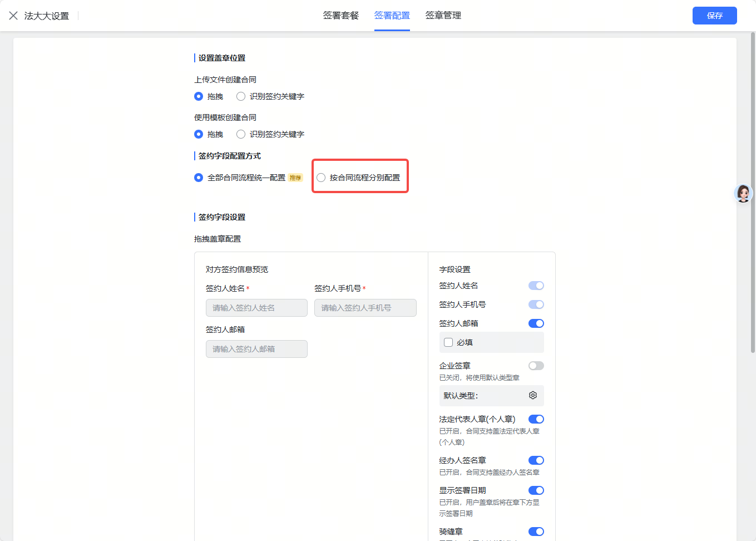Turn off the 显示签署日期 toggle
This screenshot has height=541, width=756.
(x=536, y=490)
